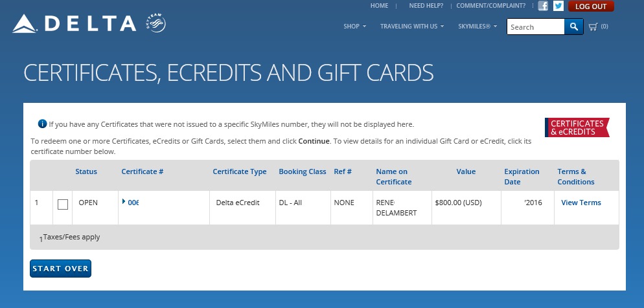Click the blue info icon
The image size is (644, 308).
click(x=42, y=124)
